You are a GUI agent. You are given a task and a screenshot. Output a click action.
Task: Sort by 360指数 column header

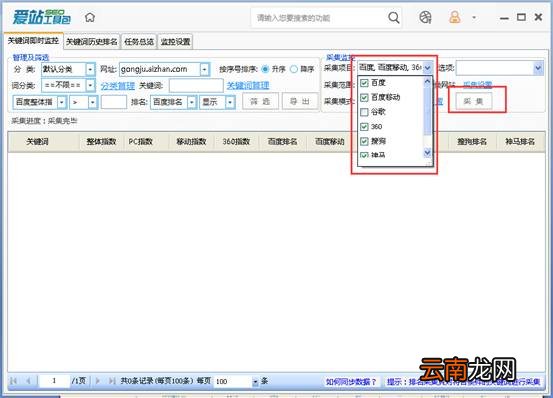tap(236, 142)
